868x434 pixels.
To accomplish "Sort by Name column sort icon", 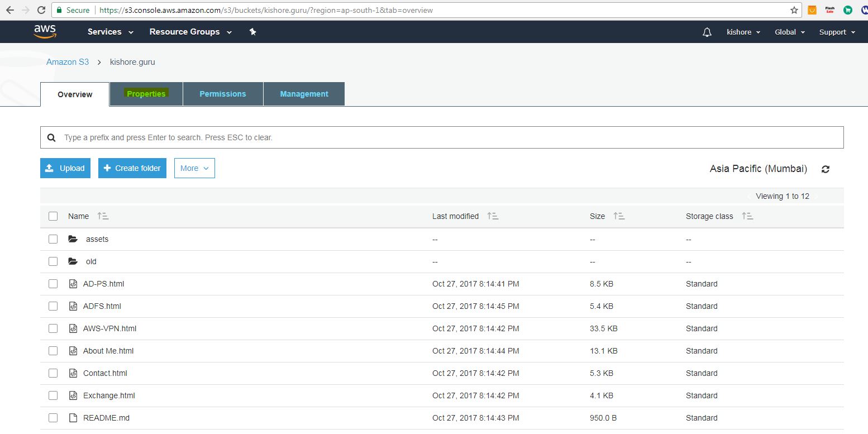I will click(x=103, y=216).
